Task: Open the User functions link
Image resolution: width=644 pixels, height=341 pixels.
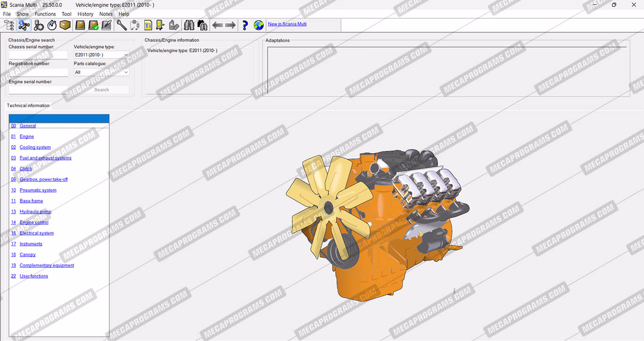Action: [x=34, y=276]
